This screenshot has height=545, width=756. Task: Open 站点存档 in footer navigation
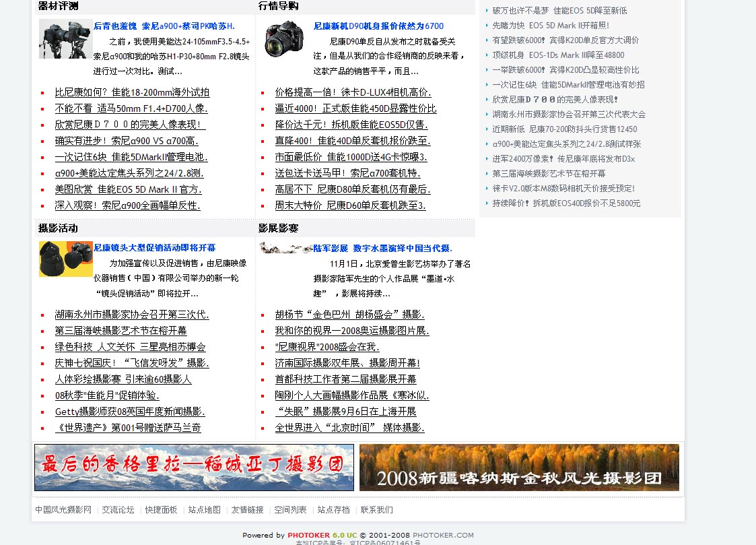coord(334,510)
